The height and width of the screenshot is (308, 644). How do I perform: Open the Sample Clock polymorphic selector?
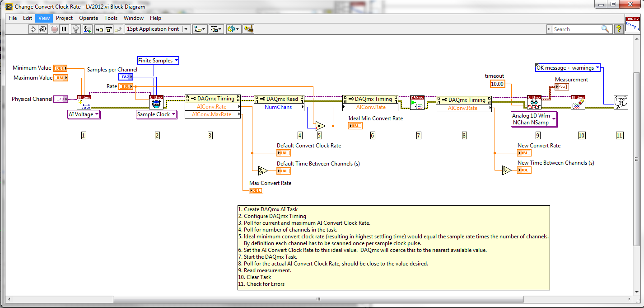coord(156,114)
